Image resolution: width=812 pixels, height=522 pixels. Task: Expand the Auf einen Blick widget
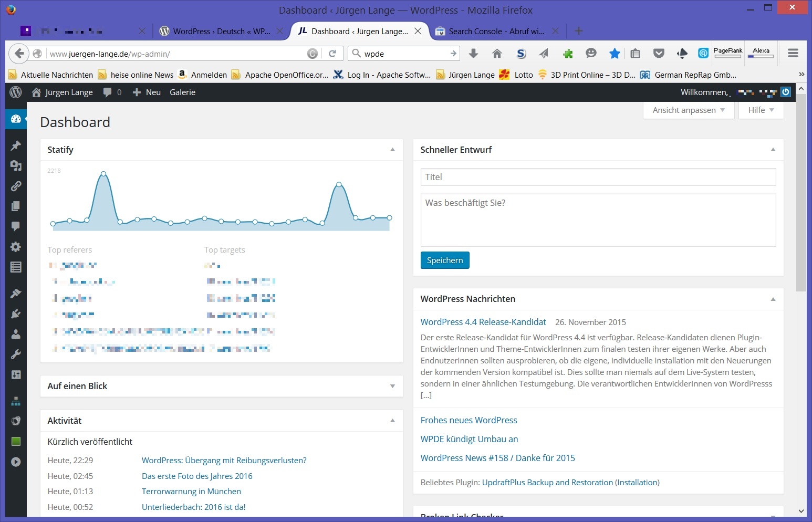(x=392, y=386)
